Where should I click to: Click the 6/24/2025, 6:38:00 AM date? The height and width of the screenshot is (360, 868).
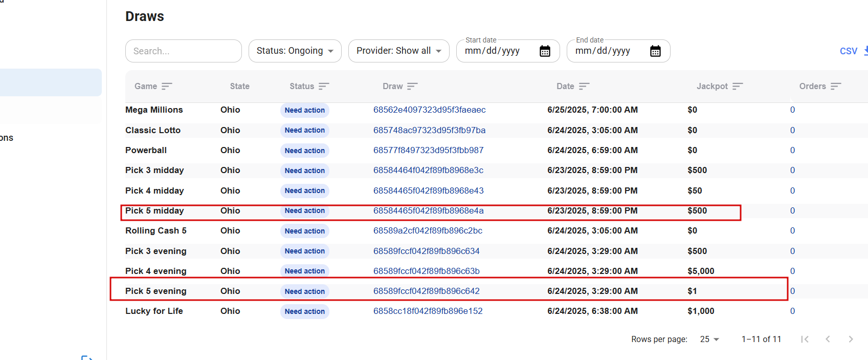click(592, 311)
